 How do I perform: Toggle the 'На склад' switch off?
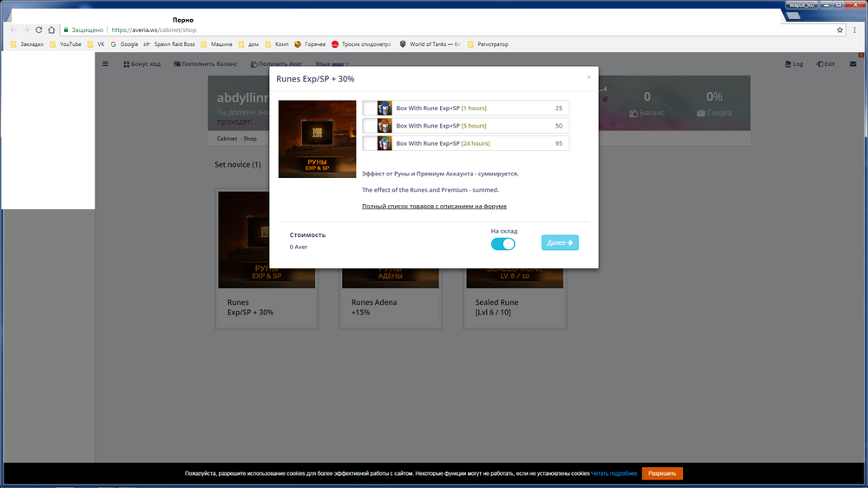[503, 244]
